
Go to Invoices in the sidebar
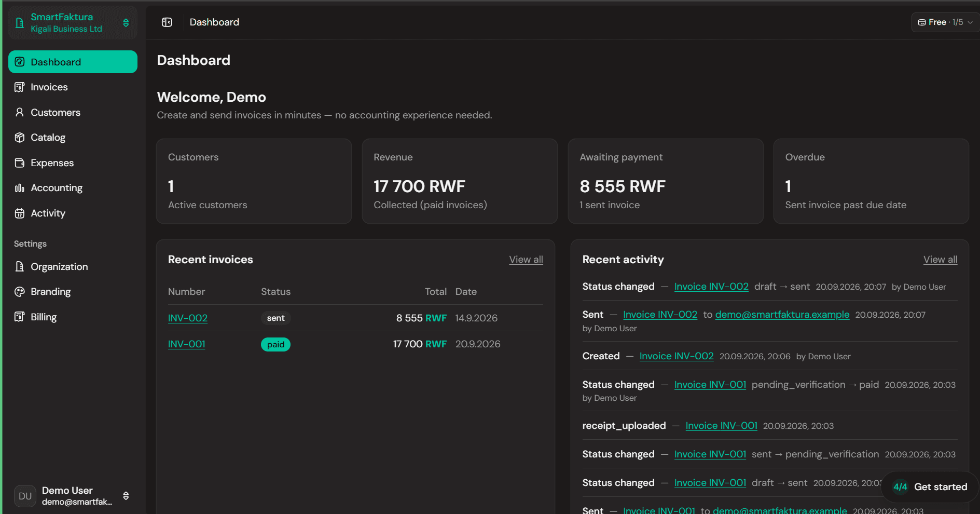(73, 87)
